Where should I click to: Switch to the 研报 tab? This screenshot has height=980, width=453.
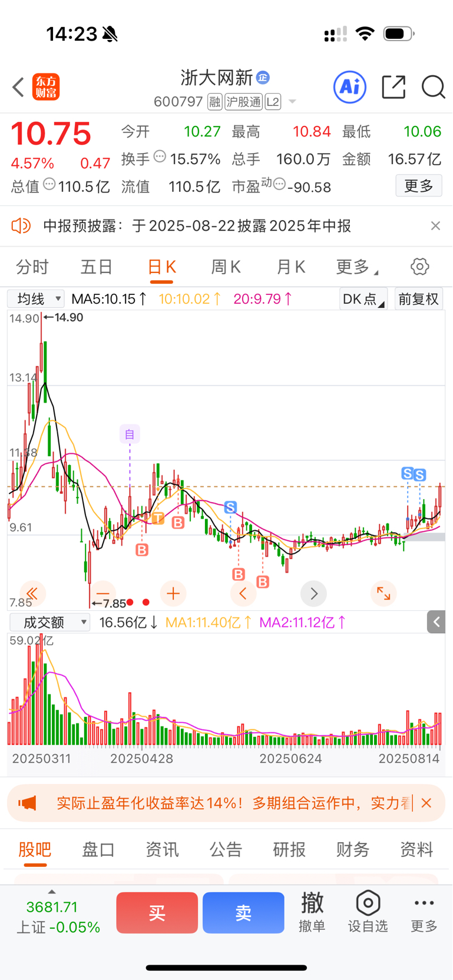tap(289, 849)
